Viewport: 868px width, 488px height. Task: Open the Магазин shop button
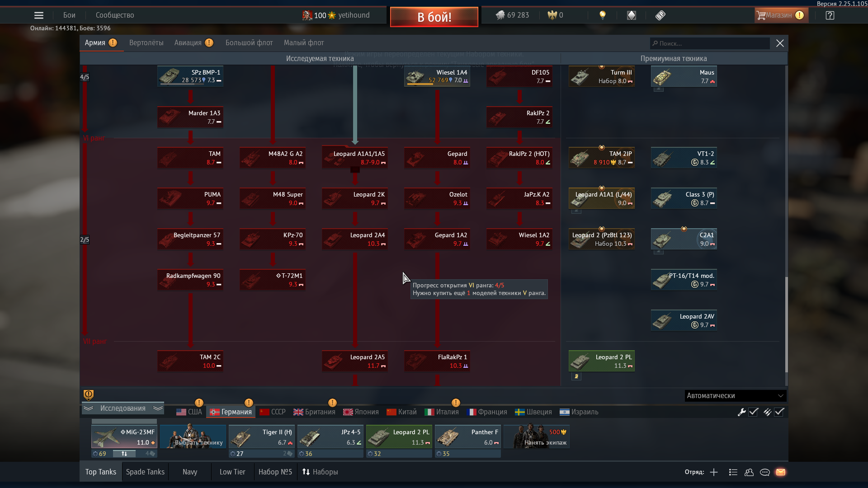click(782, 15)
